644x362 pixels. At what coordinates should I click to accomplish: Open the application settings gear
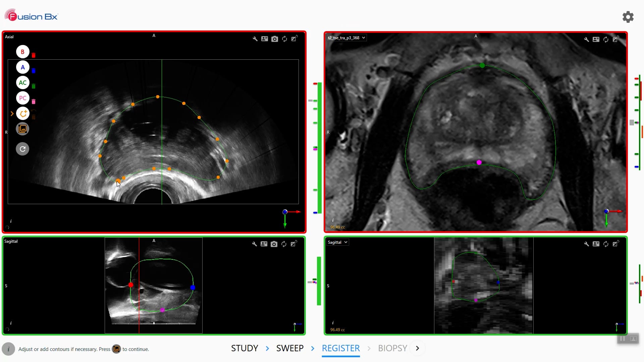(628, 17)
